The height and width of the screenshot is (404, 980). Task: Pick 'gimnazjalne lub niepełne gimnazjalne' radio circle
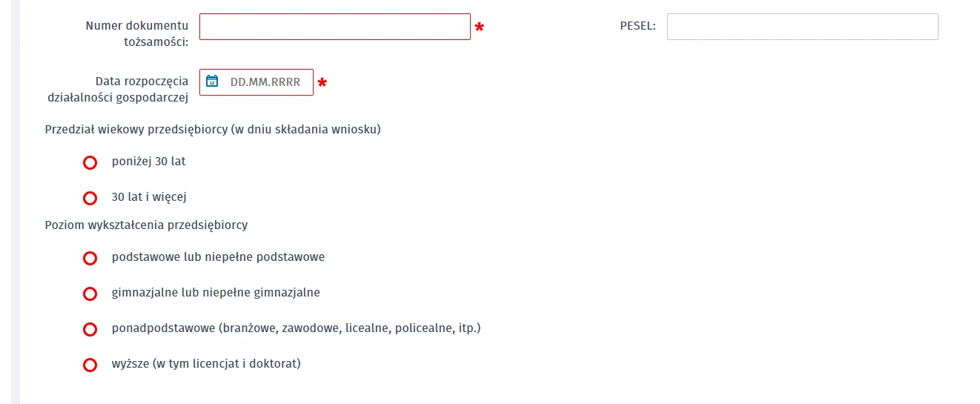[x=90, y=294]
